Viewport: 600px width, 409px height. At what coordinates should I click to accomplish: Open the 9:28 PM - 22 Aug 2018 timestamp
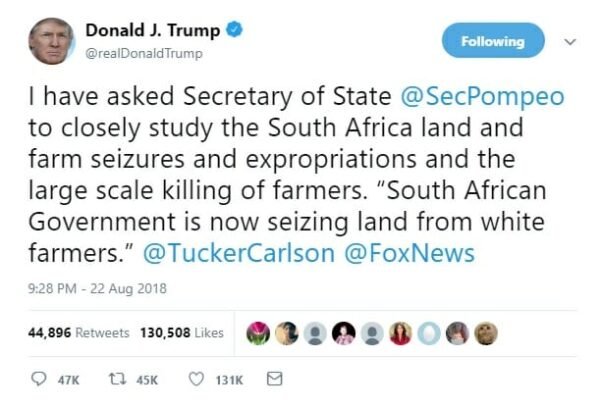pyautogui.click(x=97, y=288)
